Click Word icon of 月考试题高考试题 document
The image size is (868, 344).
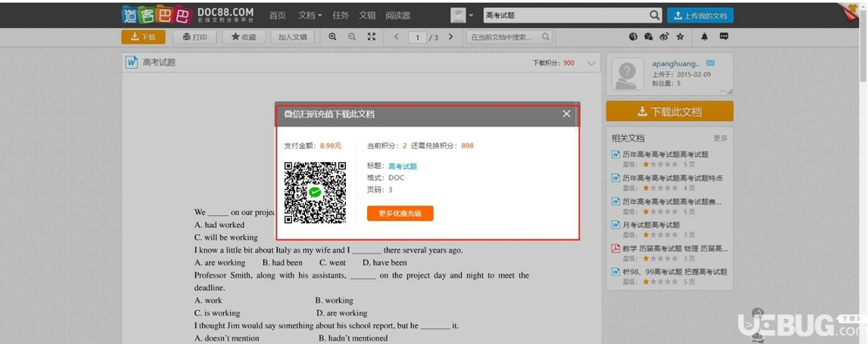(615, 225)
